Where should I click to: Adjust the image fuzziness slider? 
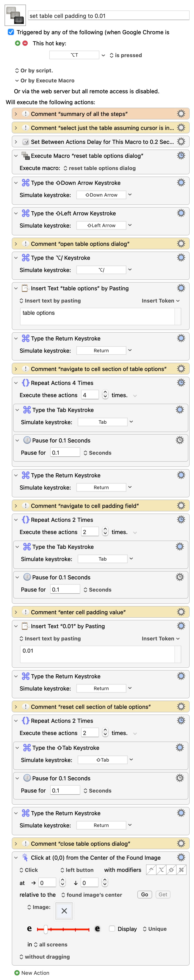[46, 929]
